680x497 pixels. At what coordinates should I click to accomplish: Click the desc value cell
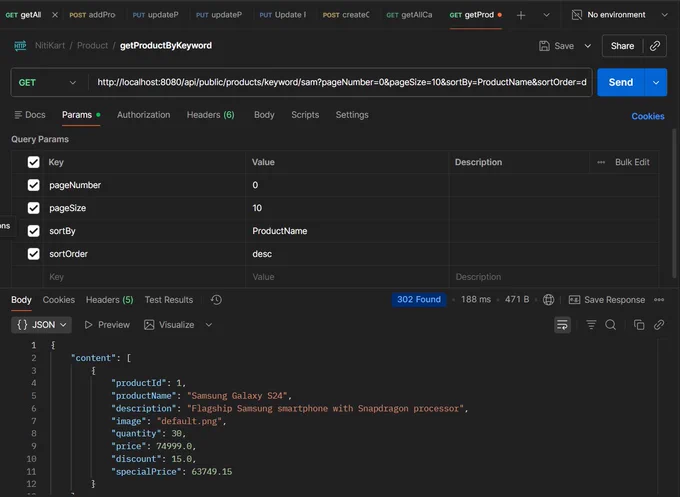[x=347, y=254]
